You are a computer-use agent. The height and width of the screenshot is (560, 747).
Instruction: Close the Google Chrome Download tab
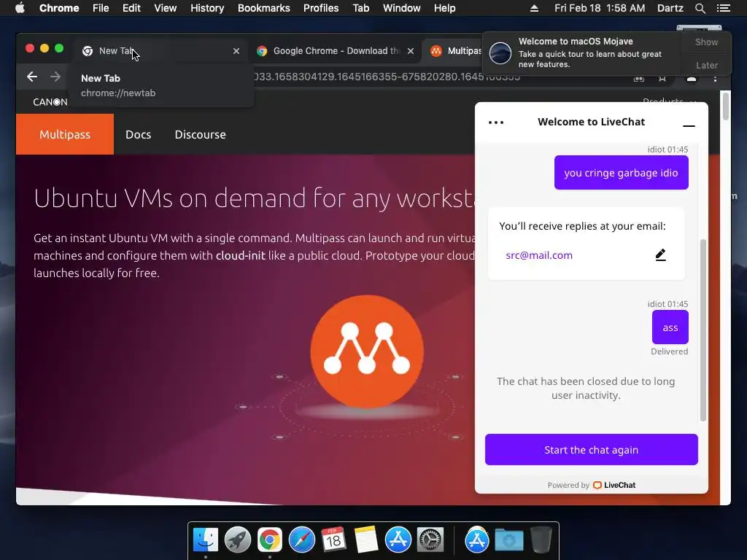pyautogui.click(x=411, y=51)
